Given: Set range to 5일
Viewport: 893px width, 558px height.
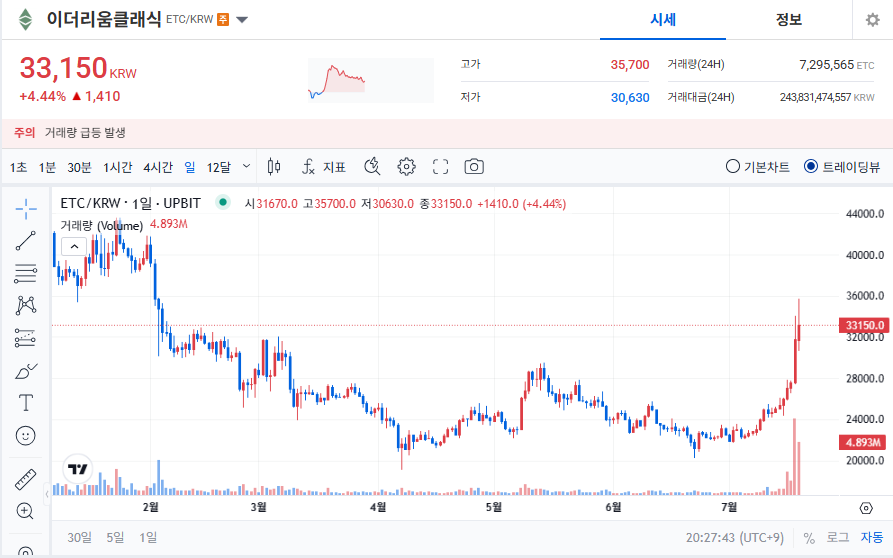Looking at the screenshot, I should pyautogui.click(x=115, y=537).
